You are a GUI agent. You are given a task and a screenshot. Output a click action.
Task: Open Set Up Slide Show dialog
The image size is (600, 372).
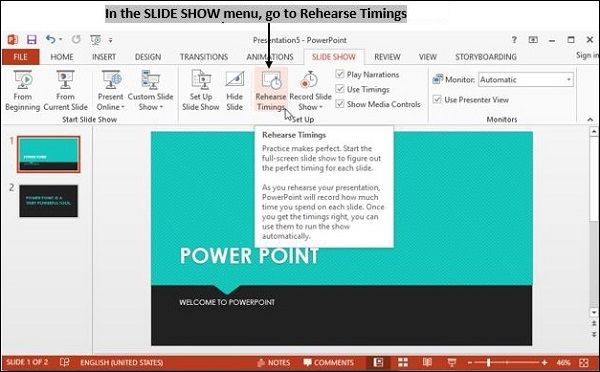coord(201,91)
